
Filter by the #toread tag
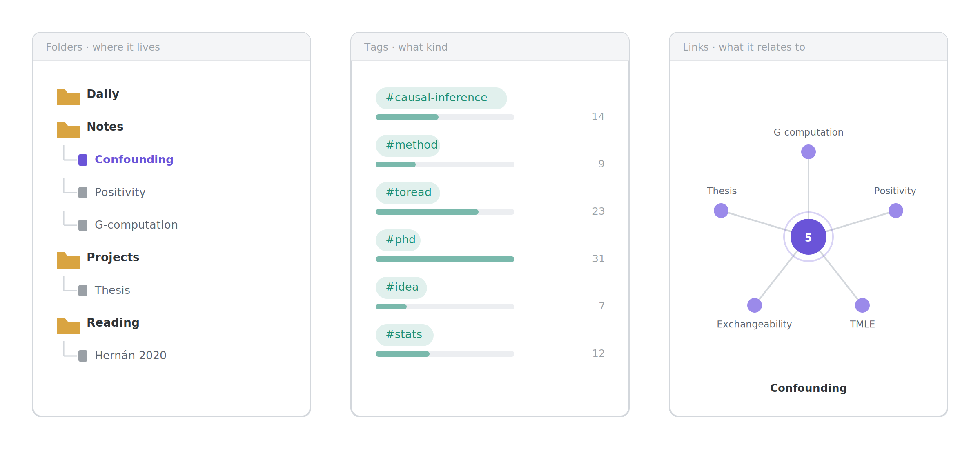408,193
